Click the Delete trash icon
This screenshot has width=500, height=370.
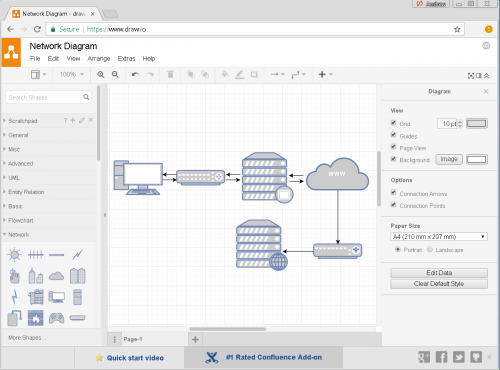tap(170, 74)
